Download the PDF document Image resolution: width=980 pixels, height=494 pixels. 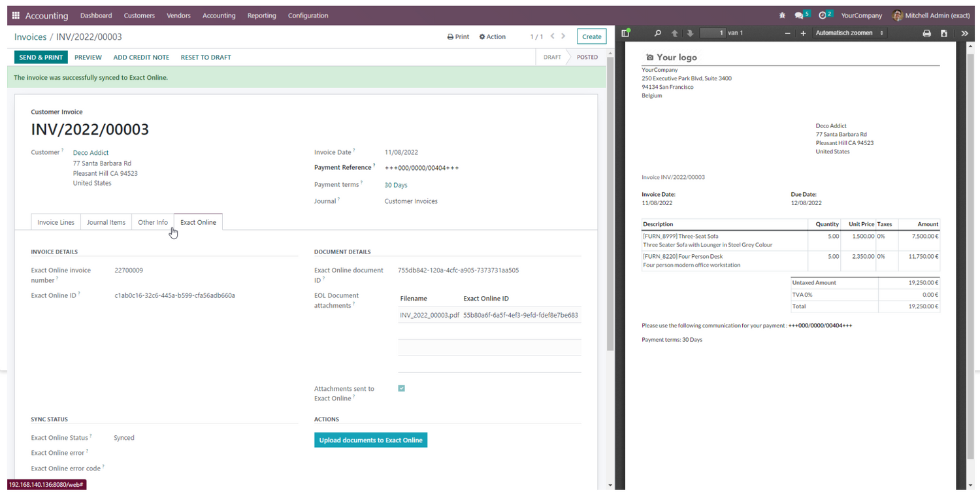click(943, 33)
